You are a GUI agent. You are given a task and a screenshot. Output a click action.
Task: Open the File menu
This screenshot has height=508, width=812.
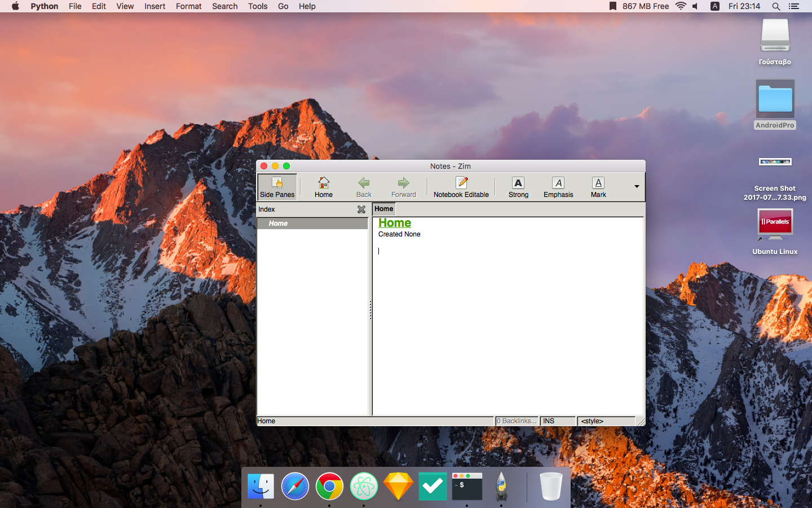[x=75, y=6]
